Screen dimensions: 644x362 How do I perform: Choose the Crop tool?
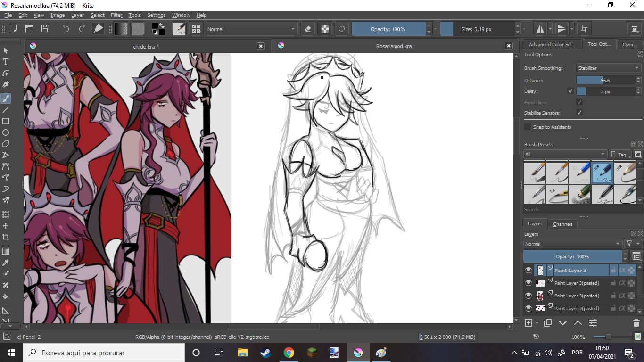coord(6,237)
